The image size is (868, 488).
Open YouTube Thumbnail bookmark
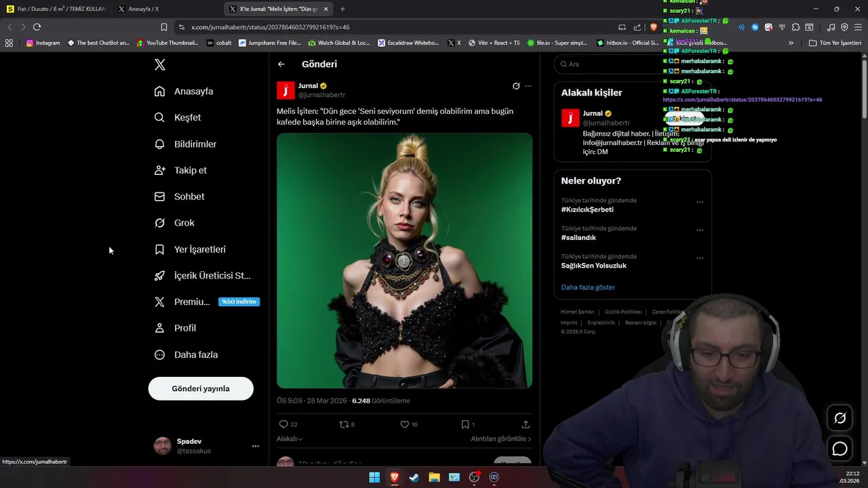(x=167, y=43)
